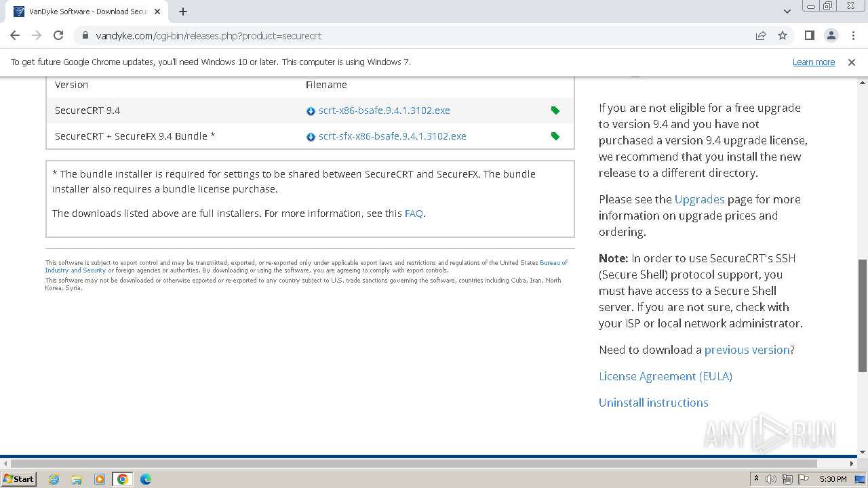The height and width of the screenshot is (488, 868).
Task: Show hidden system tray icons
Action: [756, 479]
